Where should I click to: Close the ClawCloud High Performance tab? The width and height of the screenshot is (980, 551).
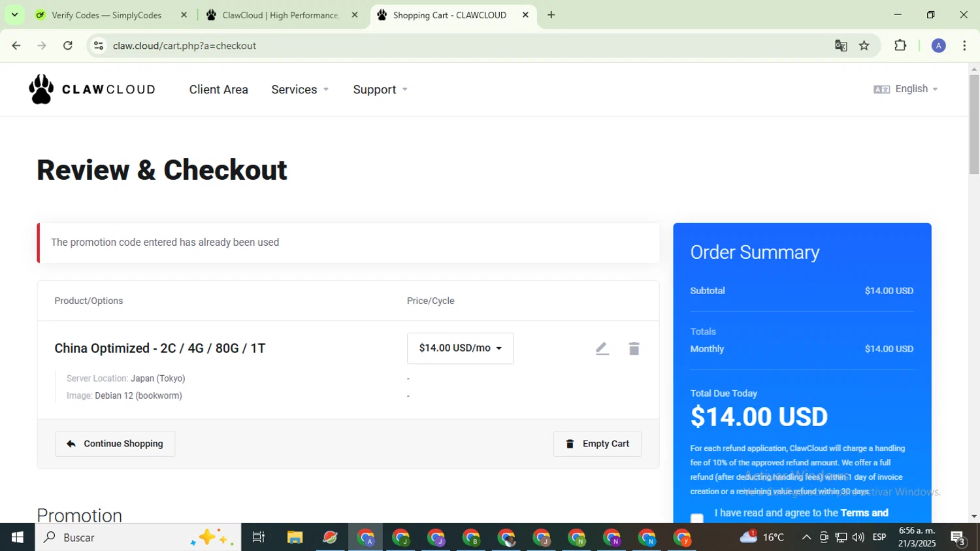pyautogui.click(x=355, y=15)
